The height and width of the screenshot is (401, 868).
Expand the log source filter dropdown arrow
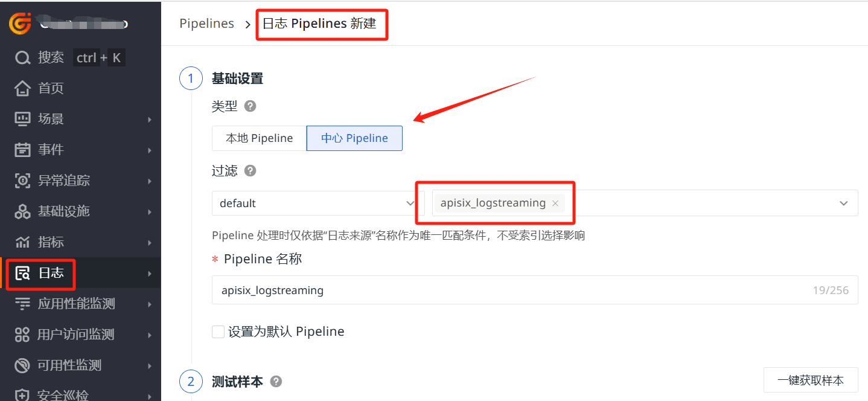click(844, 204)
